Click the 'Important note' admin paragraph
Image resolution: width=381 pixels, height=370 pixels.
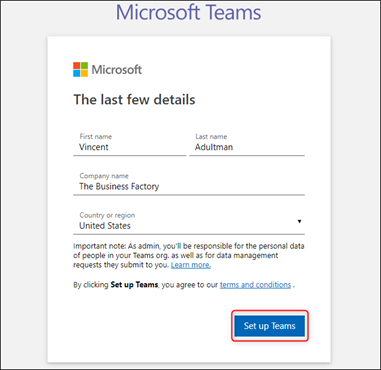[189, 256]
